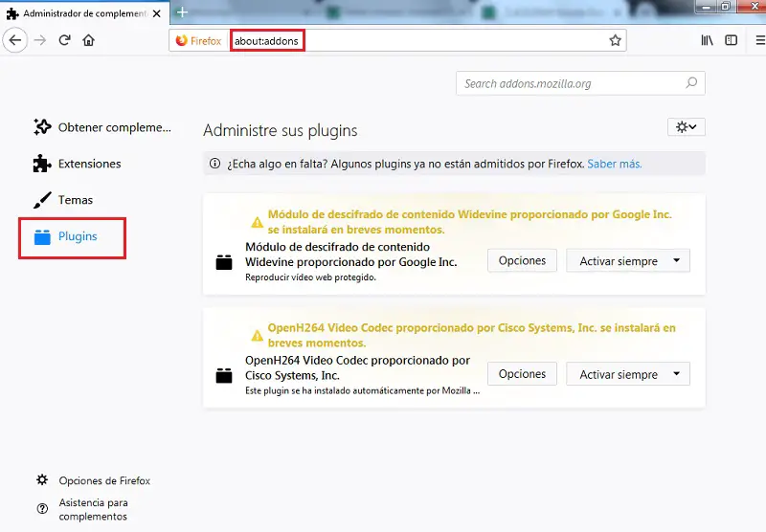Open Opciones for the Widevine plugin
Image resolution: width=766 pixels, height=532 pixels.
click(x=522, y=260)
